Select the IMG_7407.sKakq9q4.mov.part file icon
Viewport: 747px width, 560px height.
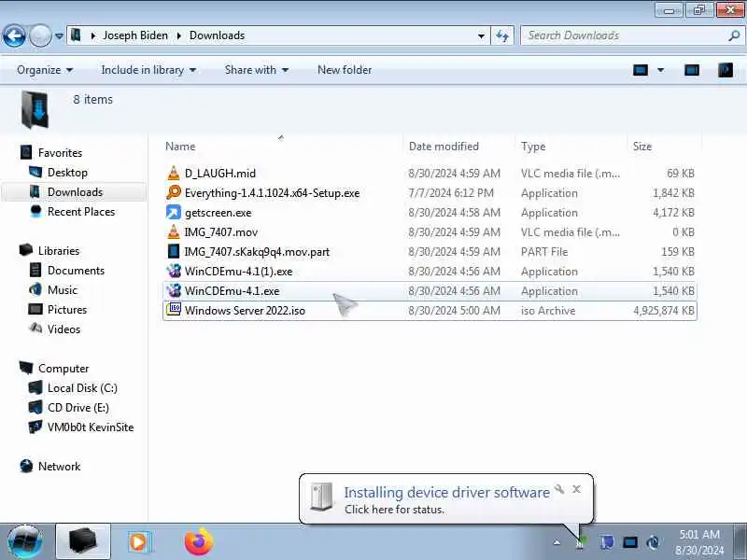pos(174,251)
